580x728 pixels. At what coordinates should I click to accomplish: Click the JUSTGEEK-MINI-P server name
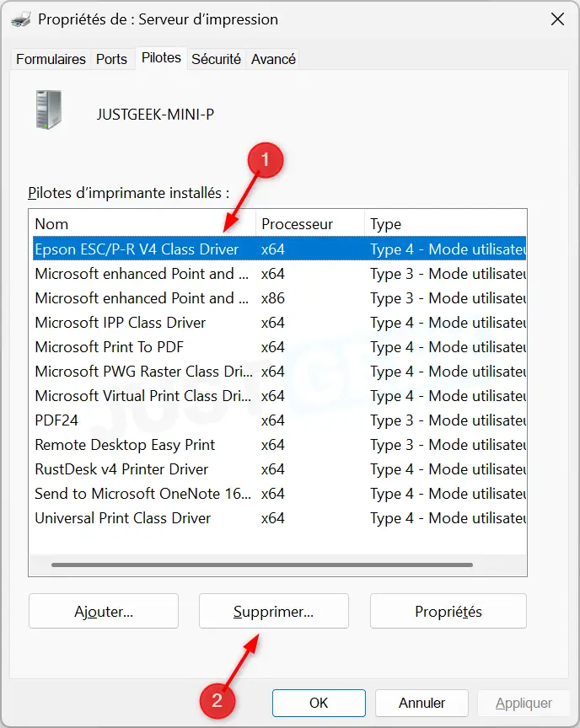pos(156,115)
